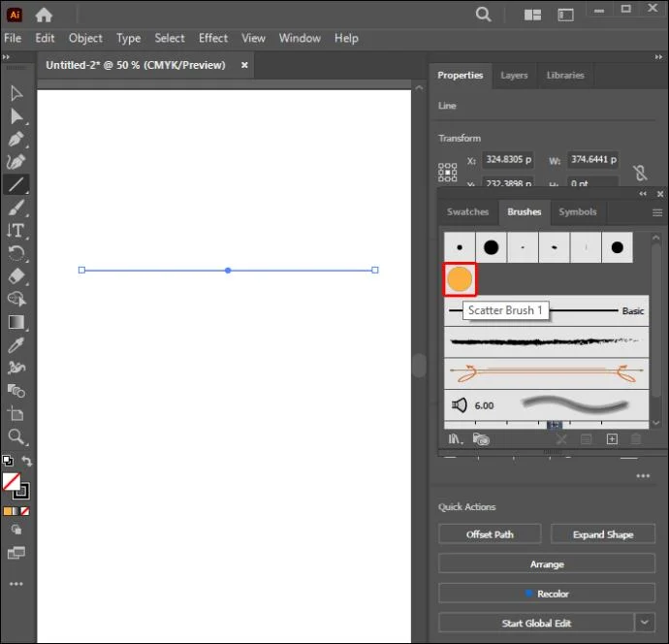Choose the orange Scatter Brush 1 swatch

coord(460,279)
